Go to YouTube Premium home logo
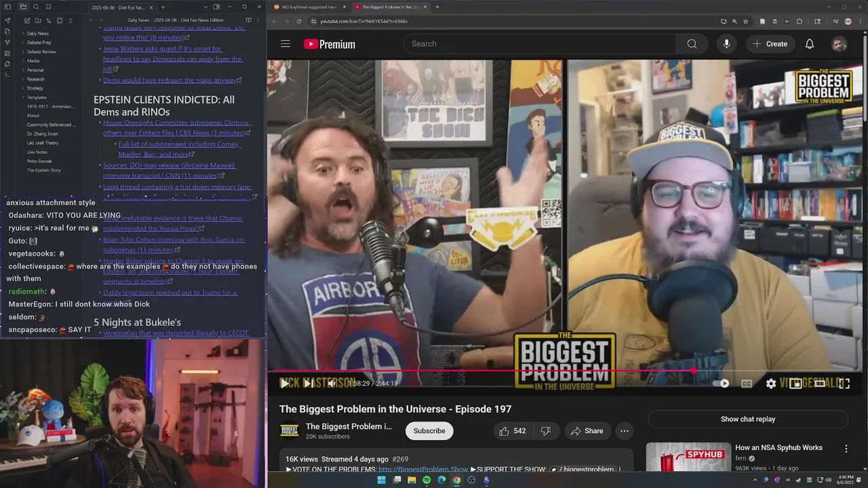The width and height of the screenshot is (868, 488). coord(330,44)
